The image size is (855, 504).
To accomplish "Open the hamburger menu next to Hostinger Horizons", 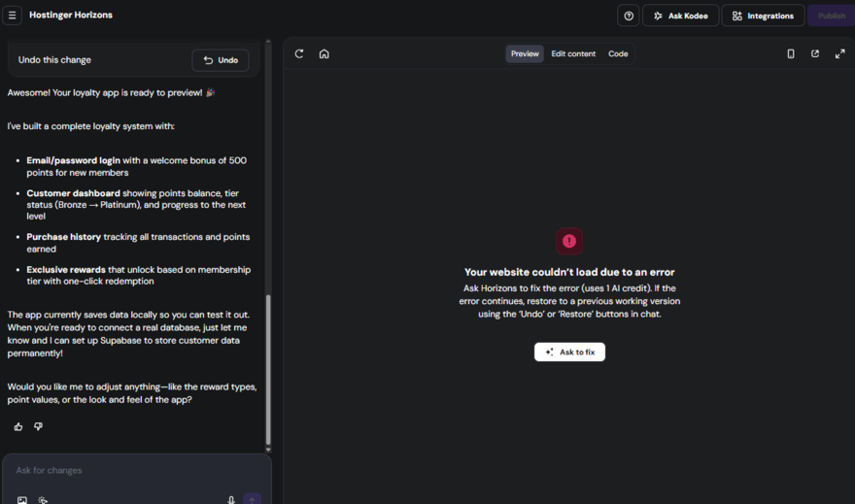I will pos(13,16).
